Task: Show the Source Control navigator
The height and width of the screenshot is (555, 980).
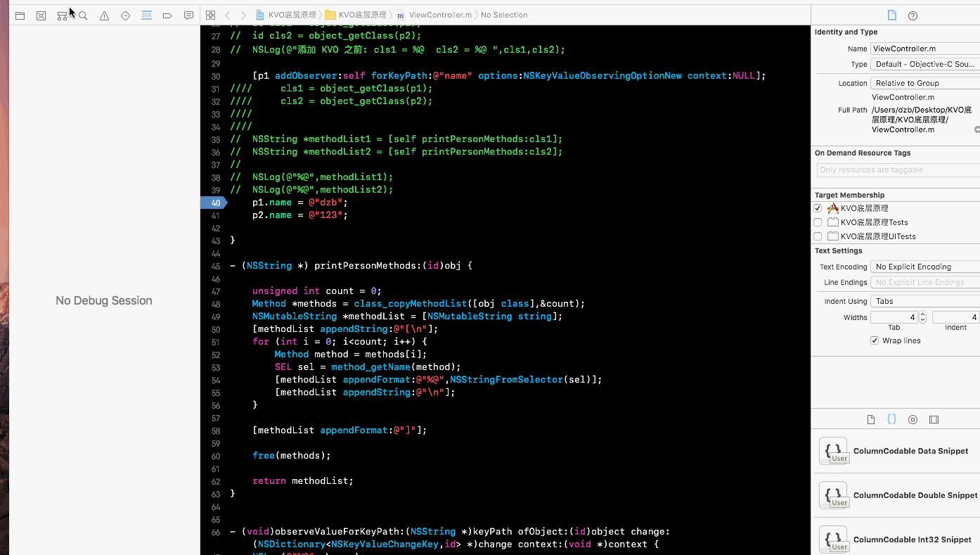Action: [x=41, y=15]
